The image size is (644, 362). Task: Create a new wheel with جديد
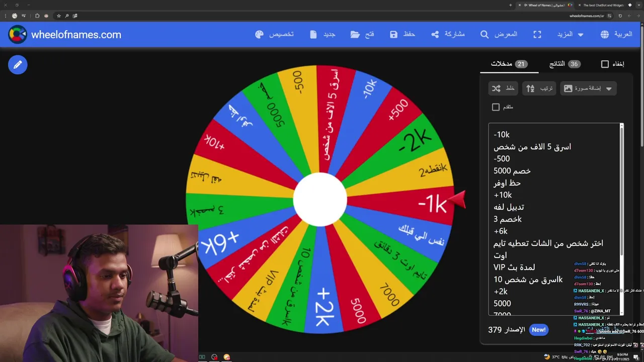323,34
